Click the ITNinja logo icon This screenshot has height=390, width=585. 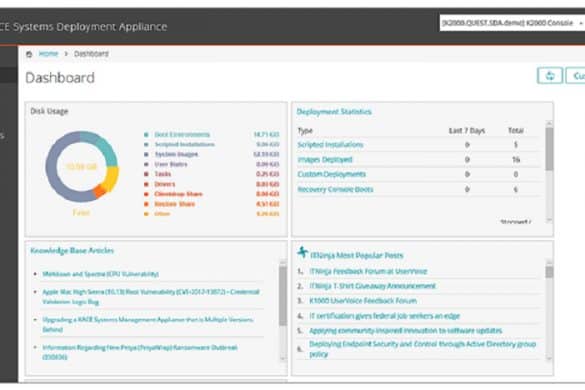pos(302,253)
